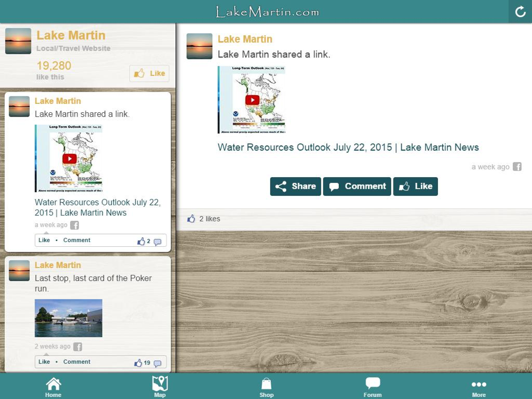Like the Poker run feed post
The height and width of the screenshot is (399, 532).
[44, 362]
